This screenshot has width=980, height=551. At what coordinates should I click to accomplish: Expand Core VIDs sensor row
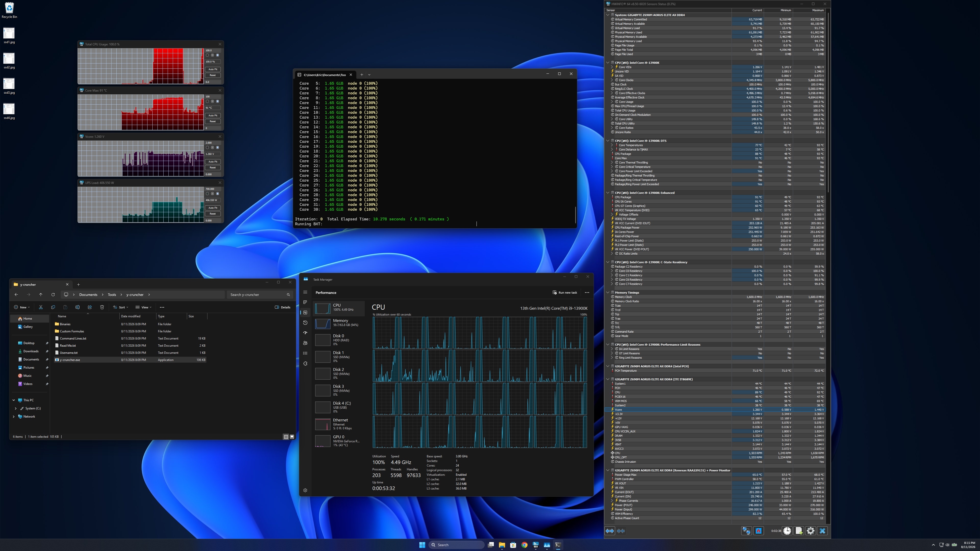pyautogui.click(x=612, y=67)
